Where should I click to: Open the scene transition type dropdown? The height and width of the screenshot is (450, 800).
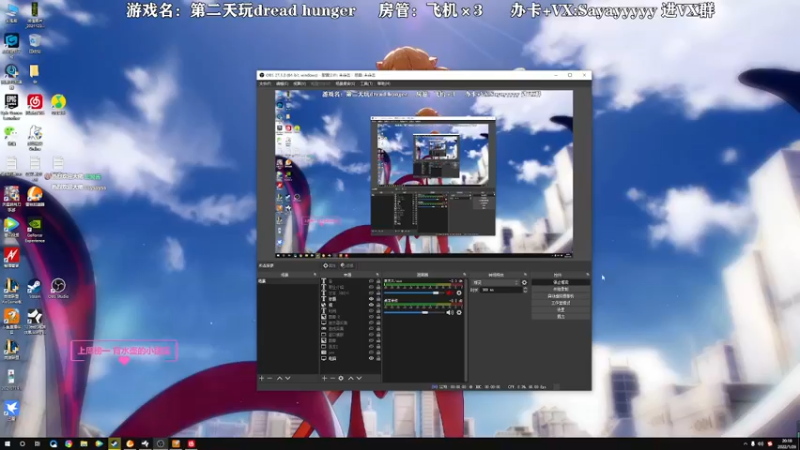point(495,282)
